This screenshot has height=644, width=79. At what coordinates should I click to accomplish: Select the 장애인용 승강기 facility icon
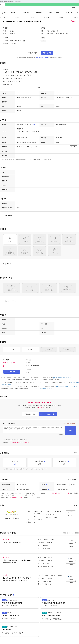[x=30, y=288]
